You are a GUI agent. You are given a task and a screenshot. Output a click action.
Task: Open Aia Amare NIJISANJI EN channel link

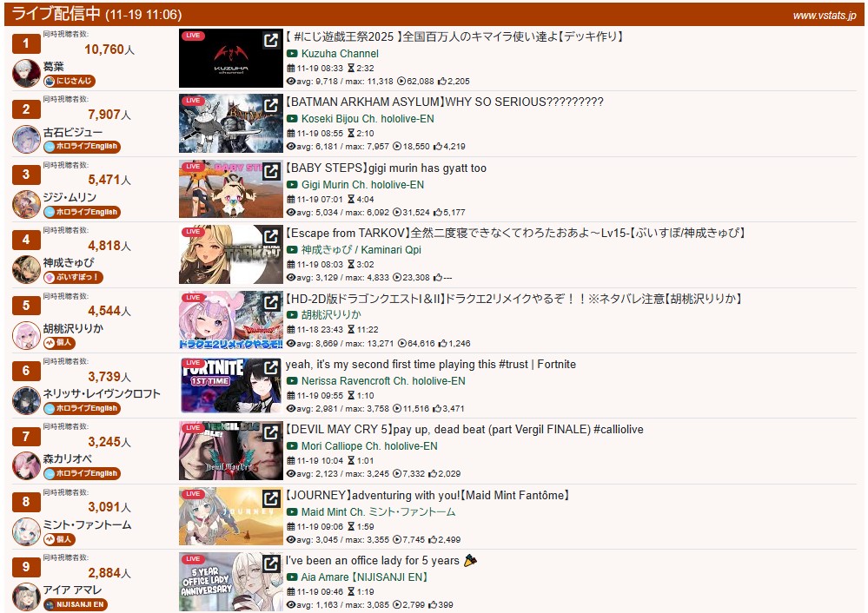click(x=365, y=577)
